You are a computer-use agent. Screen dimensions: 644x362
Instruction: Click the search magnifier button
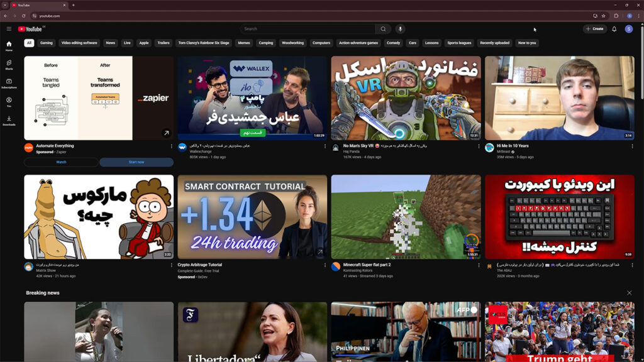[382, 29]
